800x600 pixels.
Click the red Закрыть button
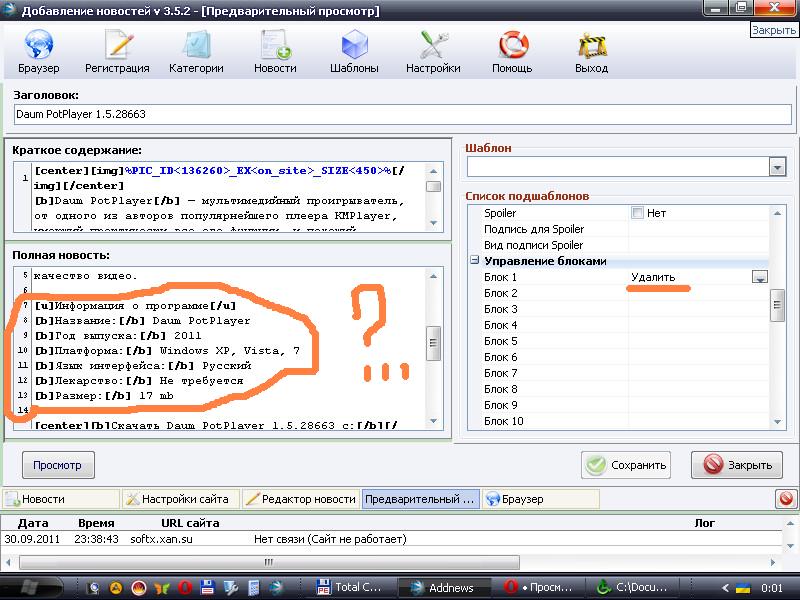(737, 465)
